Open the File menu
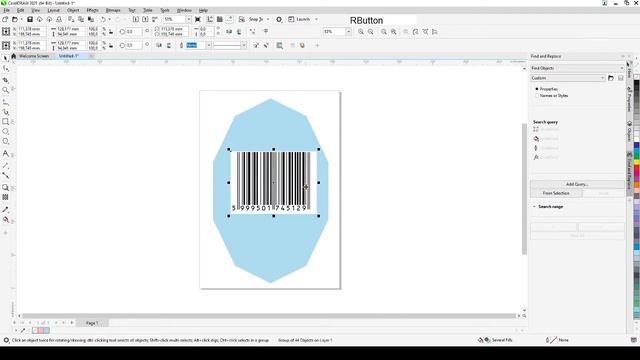Screen dimensions: 640x360 (x=7, y=10)
